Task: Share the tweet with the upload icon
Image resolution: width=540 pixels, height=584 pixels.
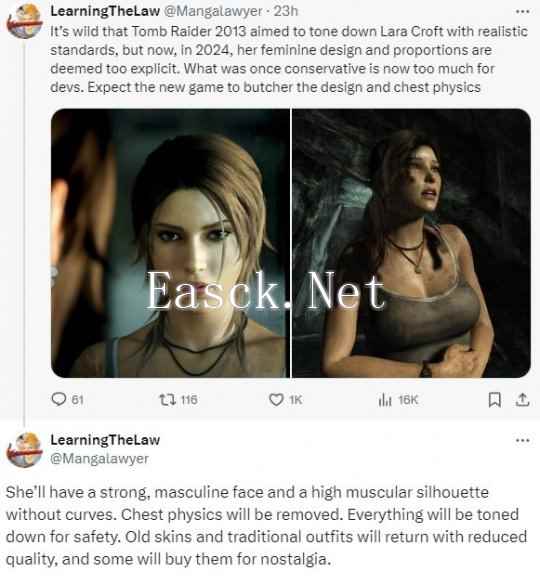Action: click(x=522, y=400)
